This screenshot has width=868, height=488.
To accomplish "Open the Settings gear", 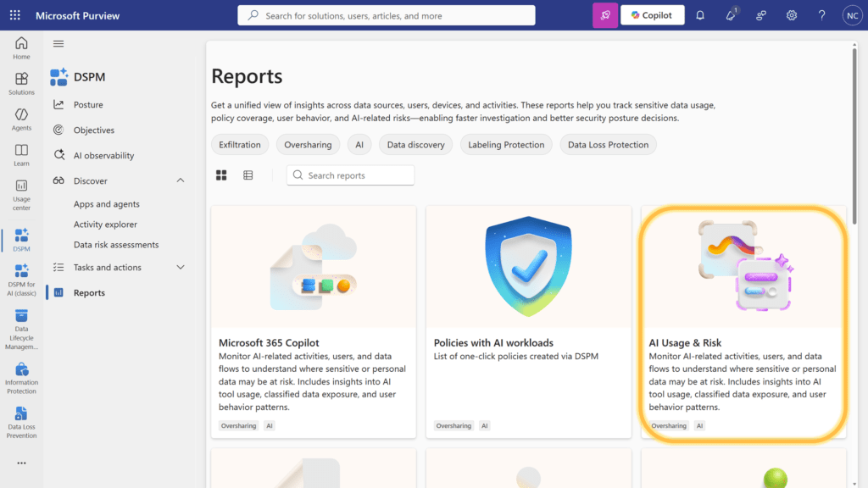I will coord(792,15).
